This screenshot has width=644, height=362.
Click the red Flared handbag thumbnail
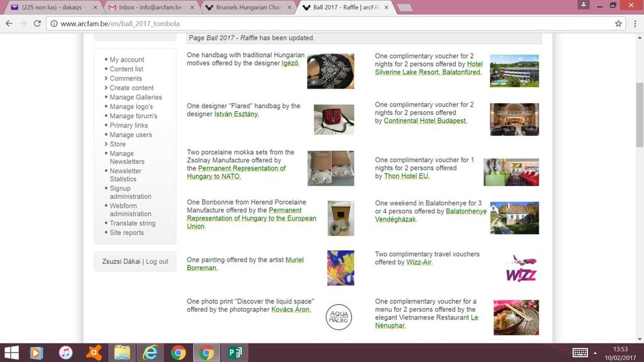(x=334, y=119)
